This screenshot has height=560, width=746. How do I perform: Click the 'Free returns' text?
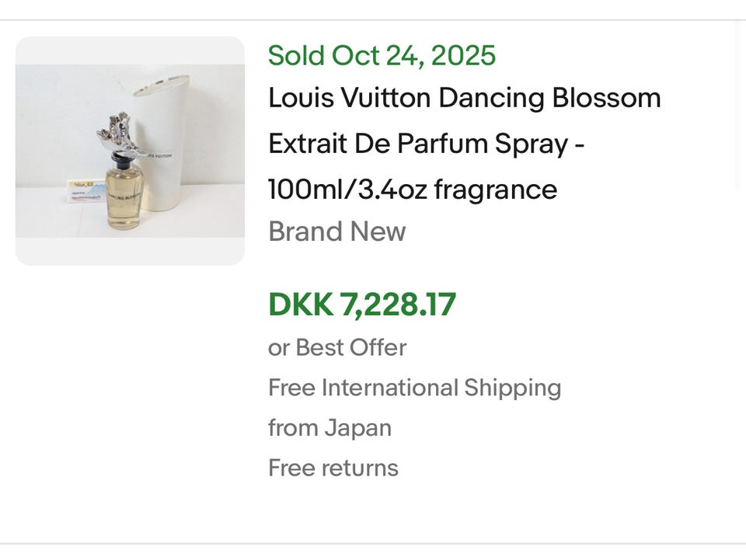point(333,468)
